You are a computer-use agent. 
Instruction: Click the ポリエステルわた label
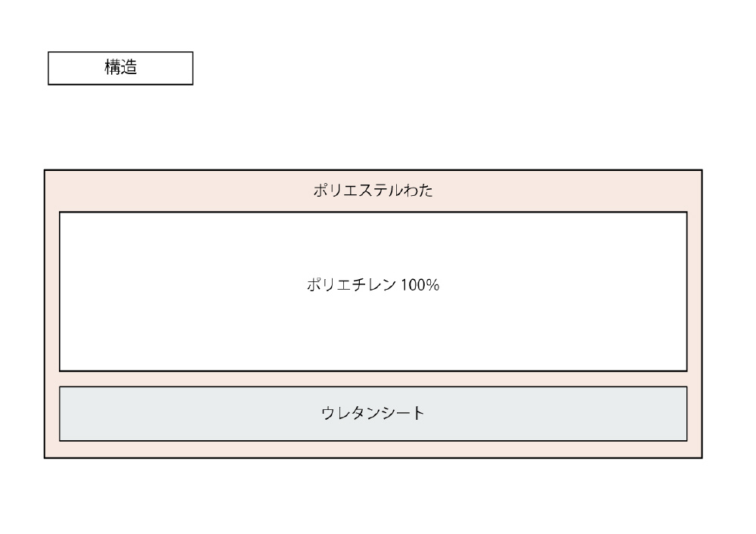click(373, 191)
